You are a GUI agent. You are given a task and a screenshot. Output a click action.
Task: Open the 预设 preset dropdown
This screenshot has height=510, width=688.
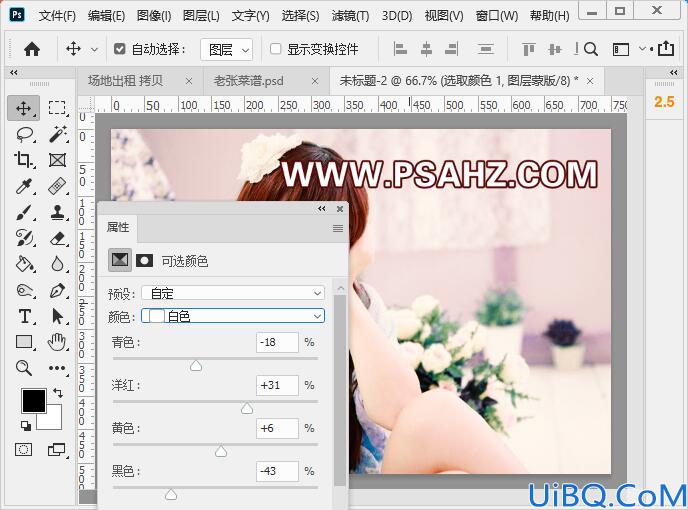[x=233, y=293]
